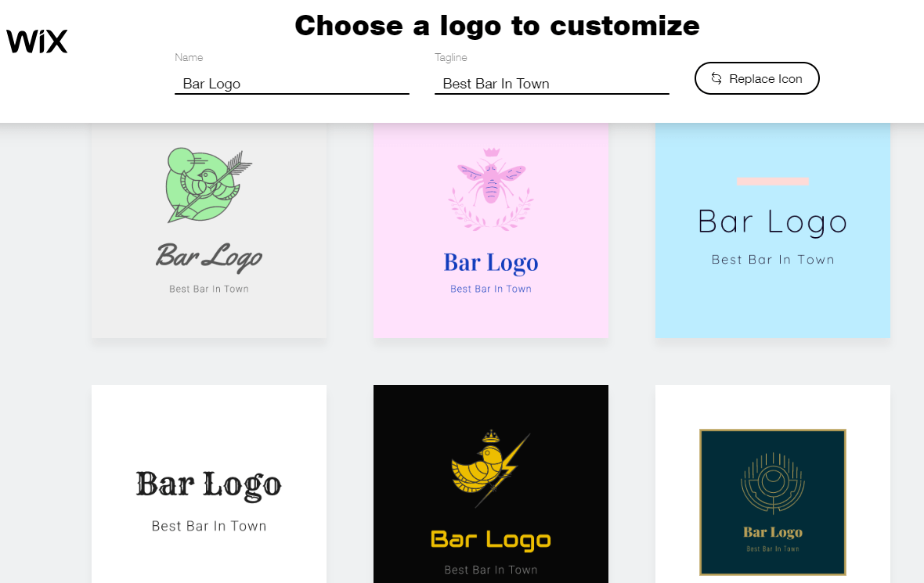Click the Name label above first field
Screen dimensions: 924x583
pyautogui.click(x=189, y=57)
